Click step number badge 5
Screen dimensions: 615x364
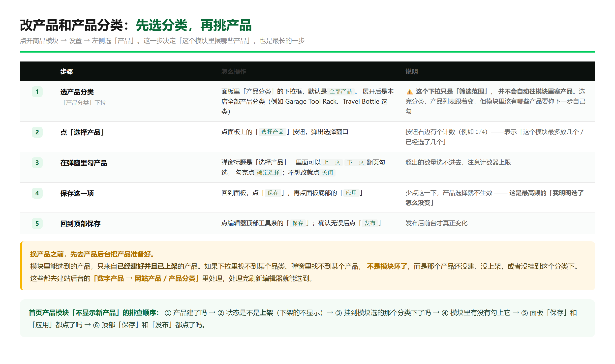point(37,223)
